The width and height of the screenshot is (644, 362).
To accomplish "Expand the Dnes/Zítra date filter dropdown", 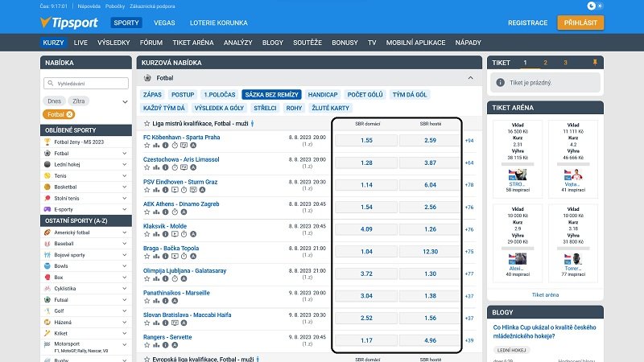I will [125, 101].
